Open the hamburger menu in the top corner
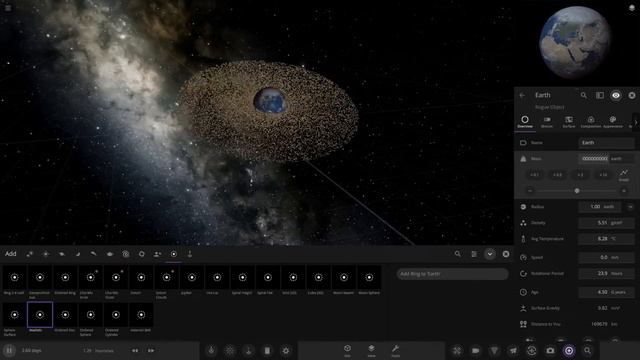 (8, 7)
